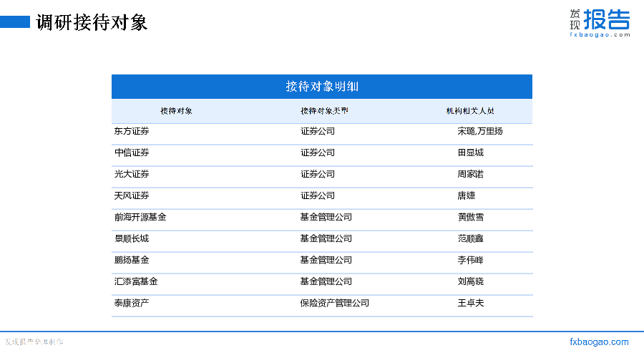This screenshot has height=358, width=644.
Task: Click 证券公司 in the 天风证券 row
Action: [318, 195]
